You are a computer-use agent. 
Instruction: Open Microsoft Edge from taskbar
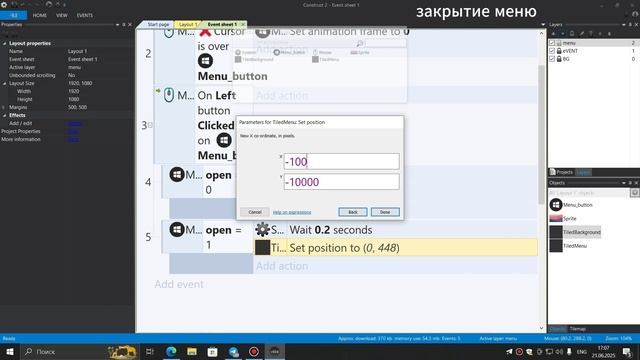point(171,351)
